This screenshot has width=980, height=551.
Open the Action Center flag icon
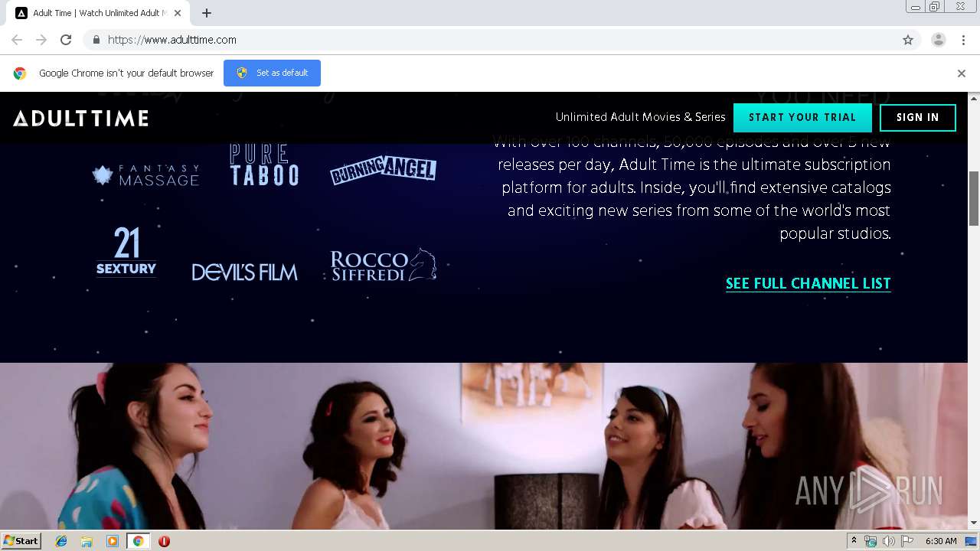click(907, 541)
